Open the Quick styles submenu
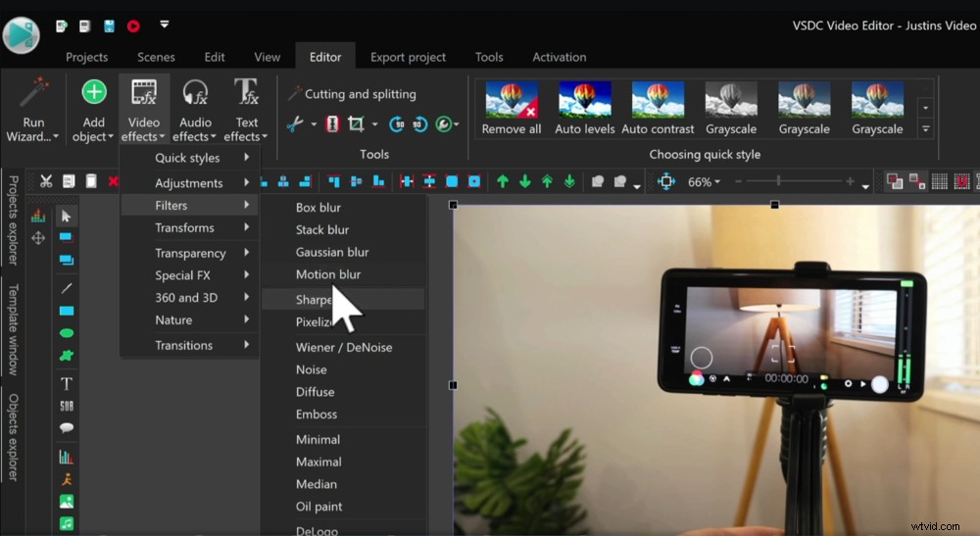 click(x=189, y=158)
